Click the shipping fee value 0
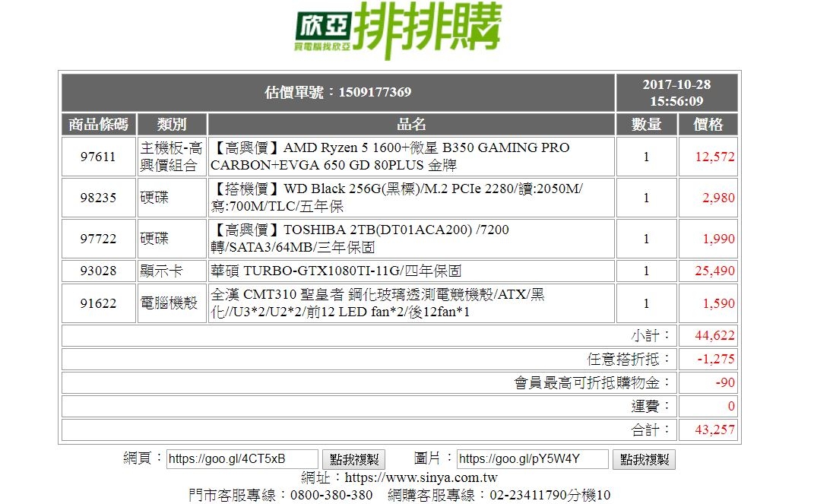The image size is (814, 504). point(731,406)
